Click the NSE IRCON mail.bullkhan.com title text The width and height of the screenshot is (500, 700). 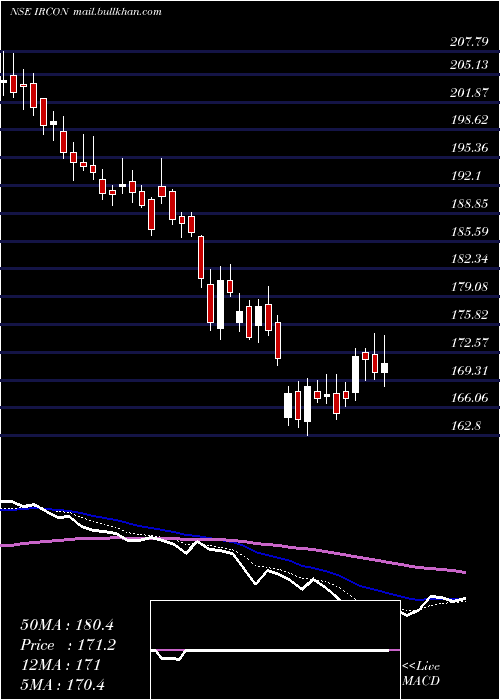(86, 12)
